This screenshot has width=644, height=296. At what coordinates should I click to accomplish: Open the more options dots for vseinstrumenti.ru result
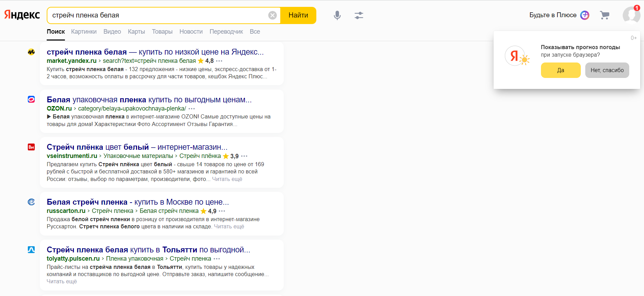tap(244, 156)
